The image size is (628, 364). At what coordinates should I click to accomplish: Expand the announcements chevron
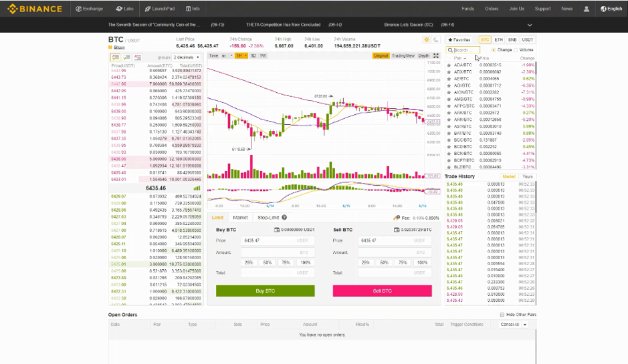click(530, 25)
